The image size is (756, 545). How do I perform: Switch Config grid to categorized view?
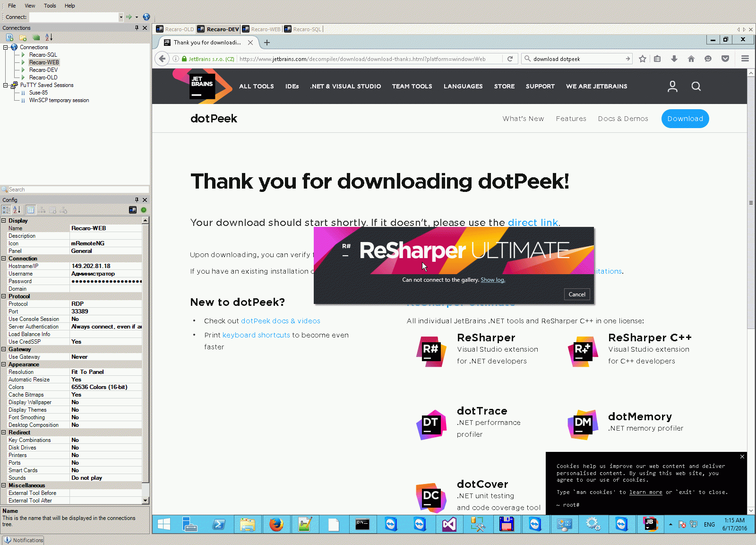(x=6, y=210)
